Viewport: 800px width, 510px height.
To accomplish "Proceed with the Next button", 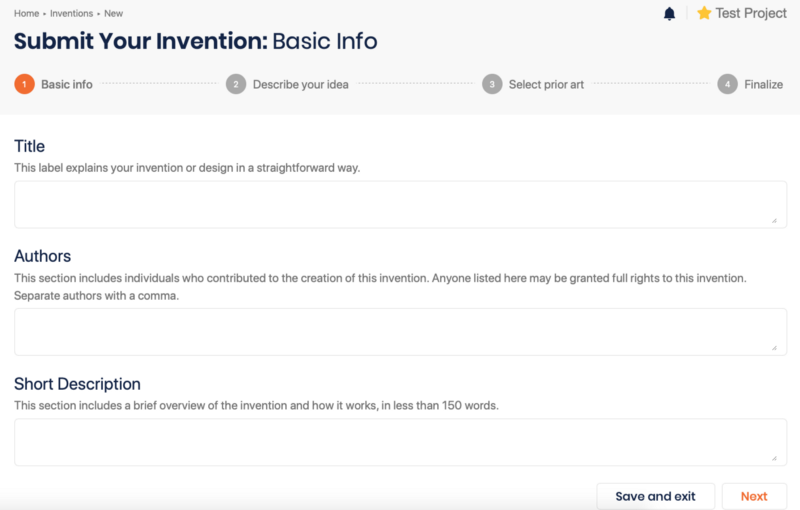I will [x=754, y=496].
